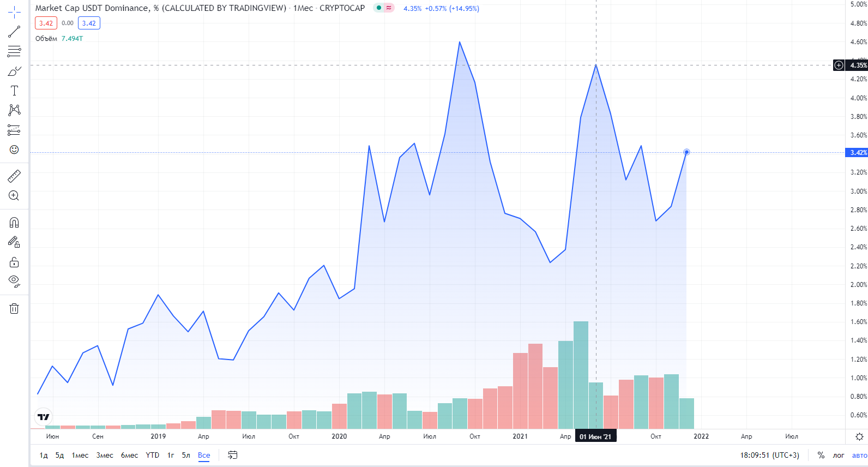Click the 2021 label on time axis
Image resolution: width=868 pixels, height=467 pixels.
[520, 436]
